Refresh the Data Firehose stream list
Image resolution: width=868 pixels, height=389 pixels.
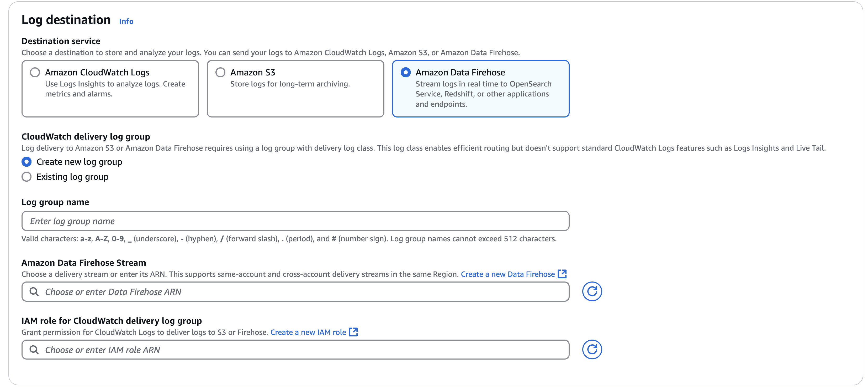[x=592, y=291]
